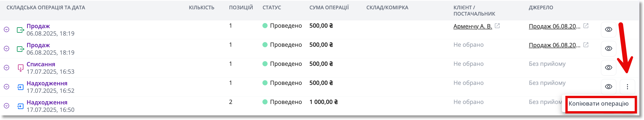Click the blue receipt icon for Надходження 16:50
The width and height of the screenshot is (644, 120).
coord(20,106)
